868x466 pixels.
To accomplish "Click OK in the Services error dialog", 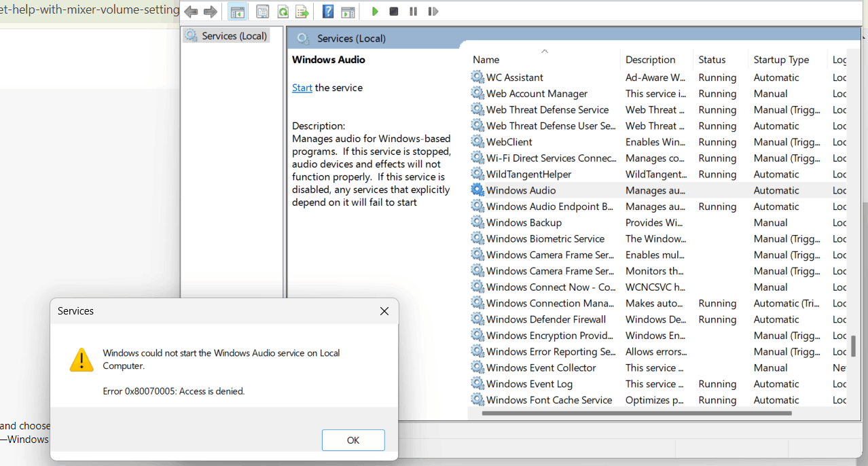I will point(353,440).
